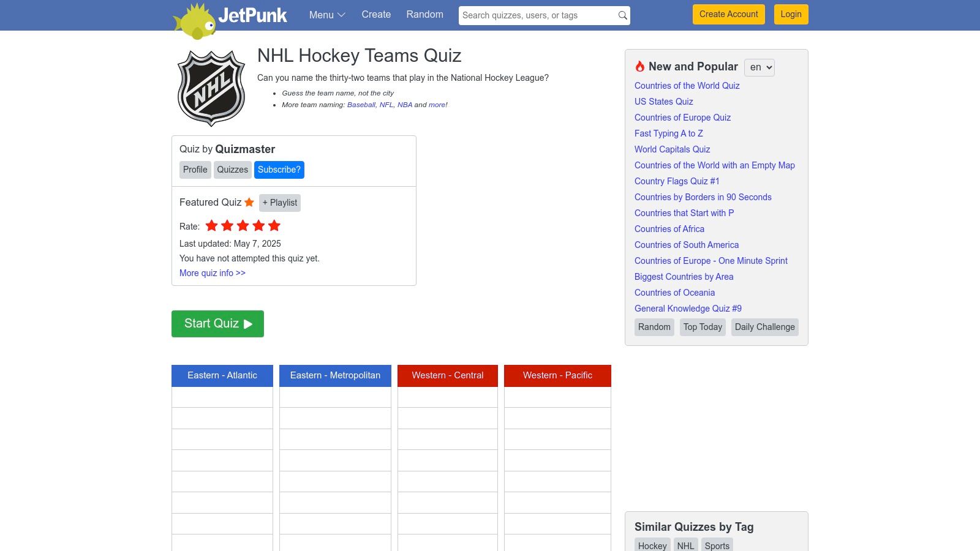Open the More quiz info link
The width and height of the screenshot is (980, 551).
pyautogui.click(x=212, y=273)
